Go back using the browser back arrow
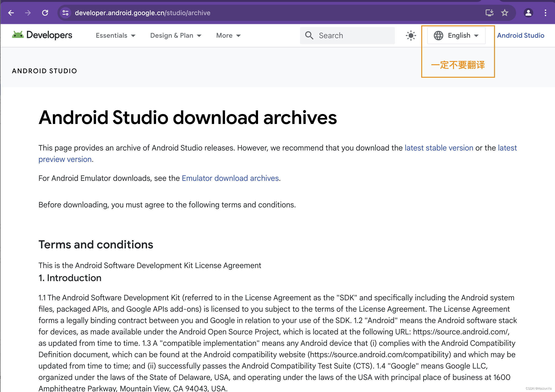Image resolution: width=555 pixels, height=392 pixels. tap(11, 13)
